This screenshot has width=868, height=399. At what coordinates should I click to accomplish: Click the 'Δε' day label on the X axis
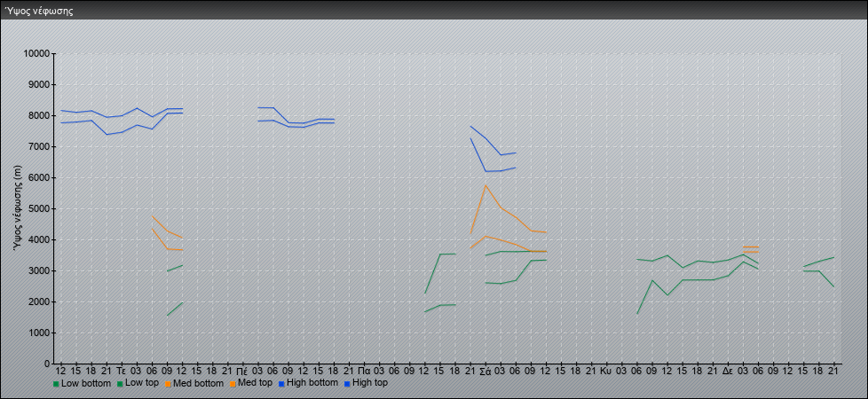728,371
